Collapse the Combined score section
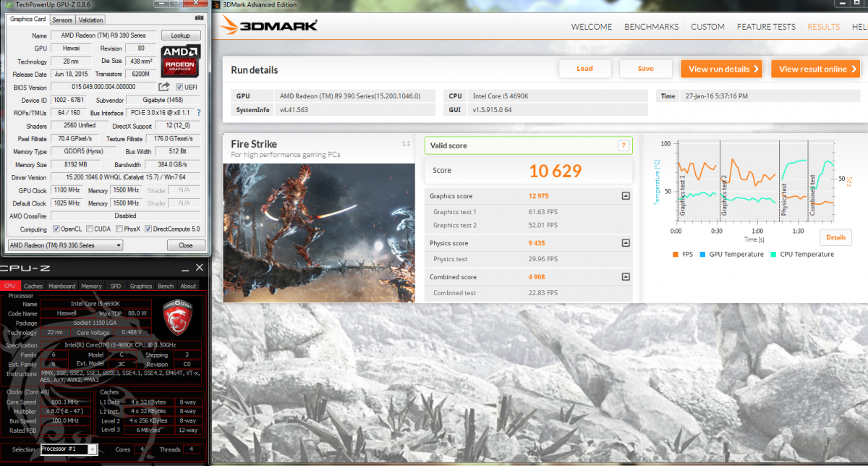 [x=625, y=277]
